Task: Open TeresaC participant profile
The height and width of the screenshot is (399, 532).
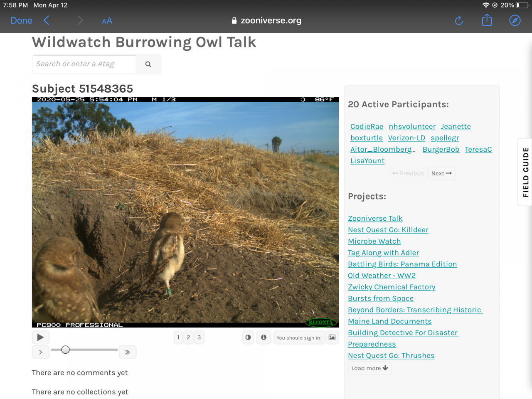Action: tap(478, 150)
